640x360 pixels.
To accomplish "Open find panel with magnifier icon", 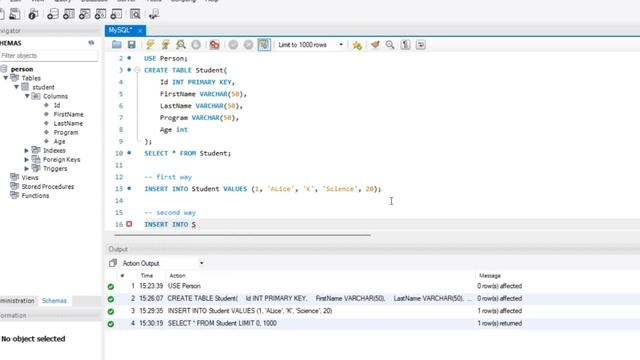I will coord(390,44).
